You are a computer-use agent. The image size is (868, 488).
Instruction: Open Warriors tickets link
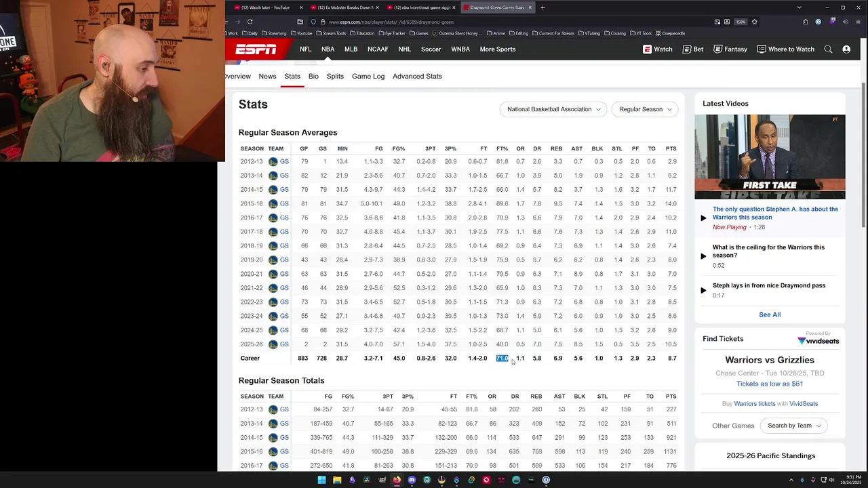pos(755,404)
